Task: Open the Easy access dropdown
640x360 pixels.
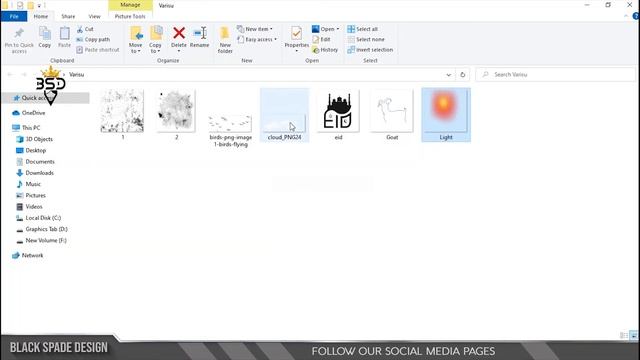Action: click(257, 40)
